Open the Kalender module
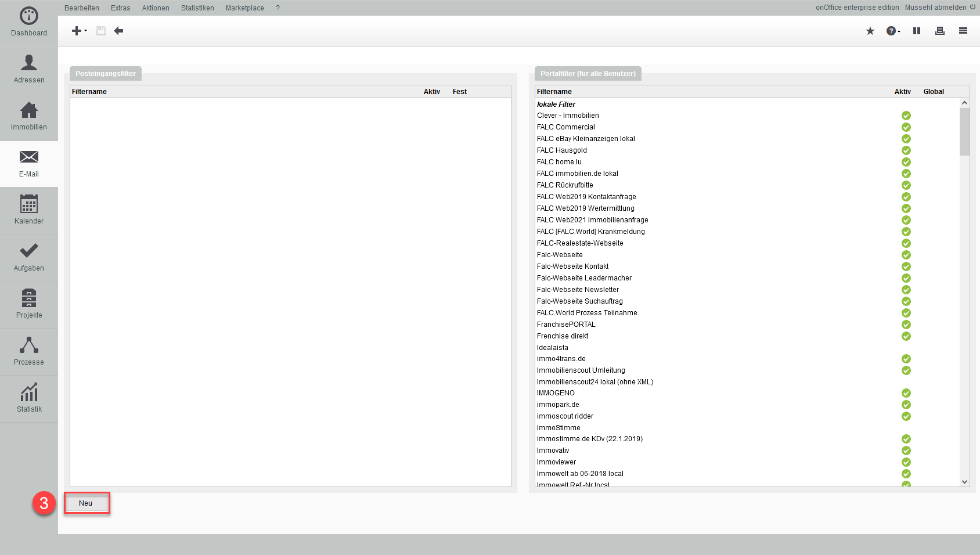980x555 pixels. (x=29, y=210)
